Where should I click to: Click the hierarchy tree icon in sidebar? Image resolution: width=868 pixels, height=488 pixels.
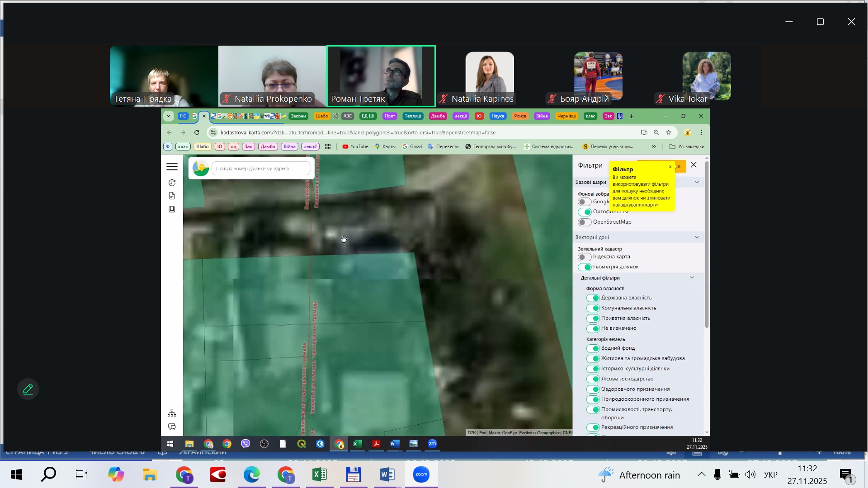(172, 413)
